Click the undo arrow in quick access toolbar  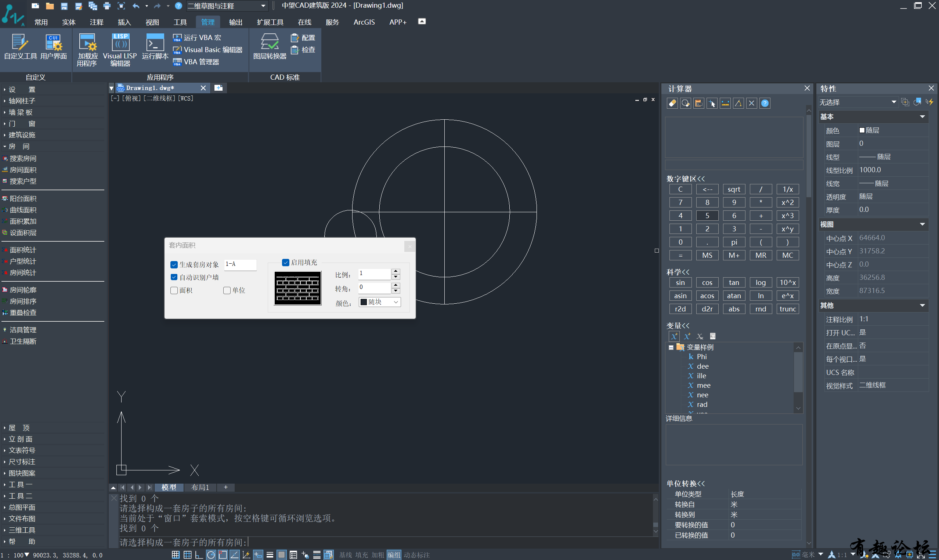(x=136, y=6)
